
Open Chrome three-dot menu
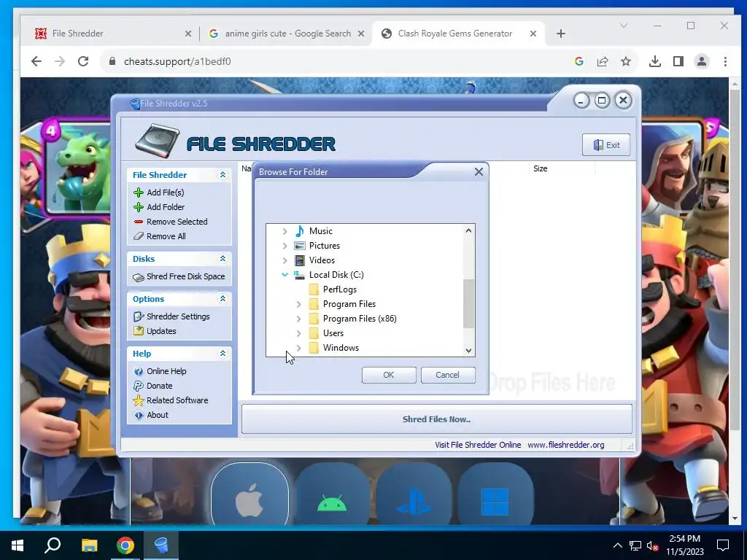pyautogui.click(x=725, y=61)
